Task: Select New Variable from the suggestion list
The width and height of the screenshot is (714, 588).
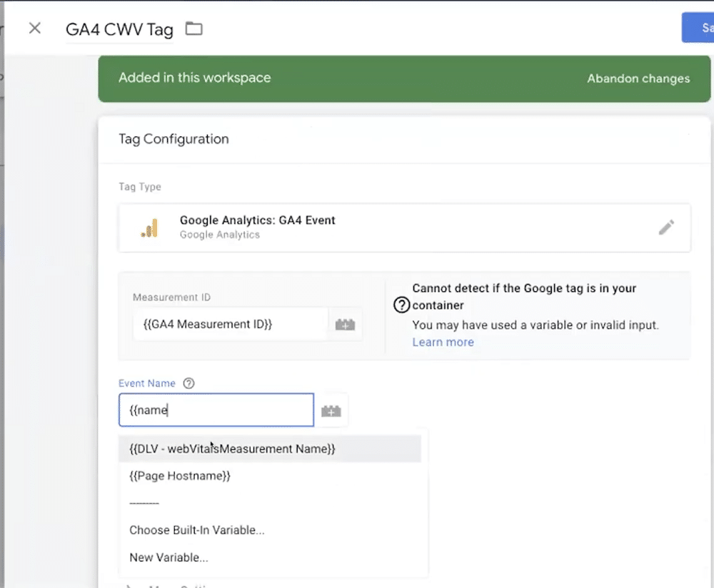Action: (169, 557)
